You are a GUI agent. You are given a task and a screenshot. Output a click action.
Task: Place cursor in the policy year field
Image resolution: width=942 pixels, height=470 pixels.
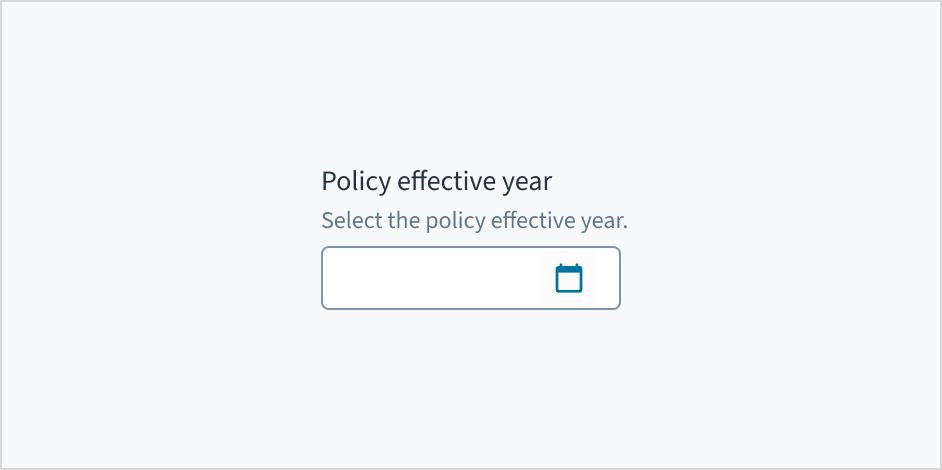tap(432, 278)
